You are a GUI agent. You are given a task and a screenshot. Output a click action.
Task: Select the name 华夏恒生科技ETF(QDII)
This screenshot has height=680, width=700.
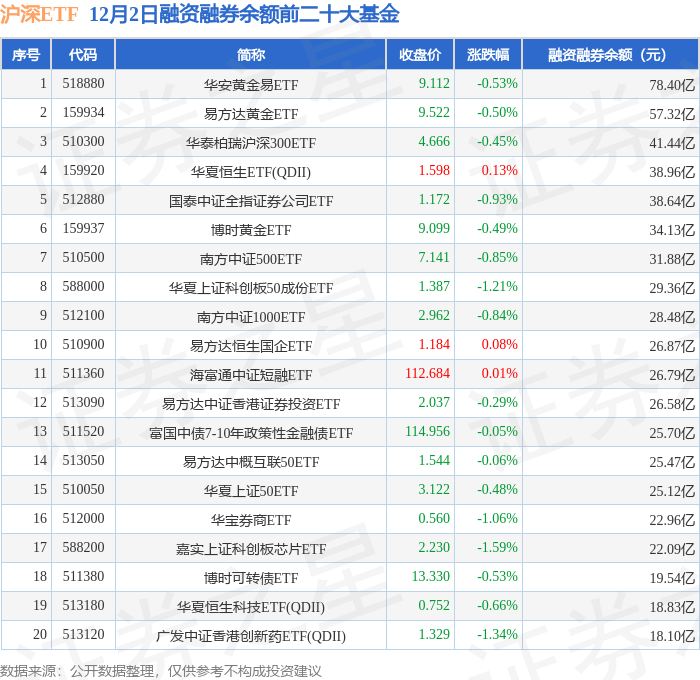pos(251,607)
